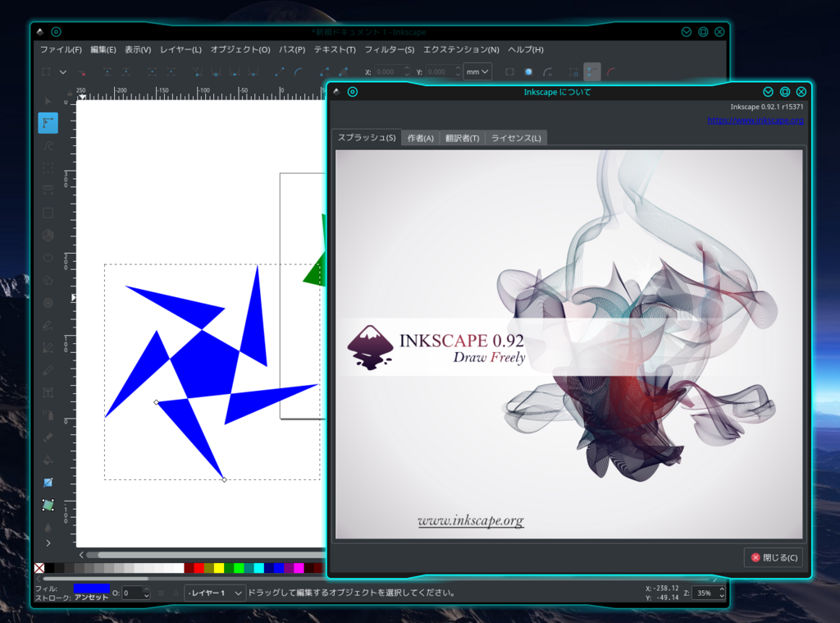Select the Bezier pen tool
The image size is (840, 623).
(48, 348)
